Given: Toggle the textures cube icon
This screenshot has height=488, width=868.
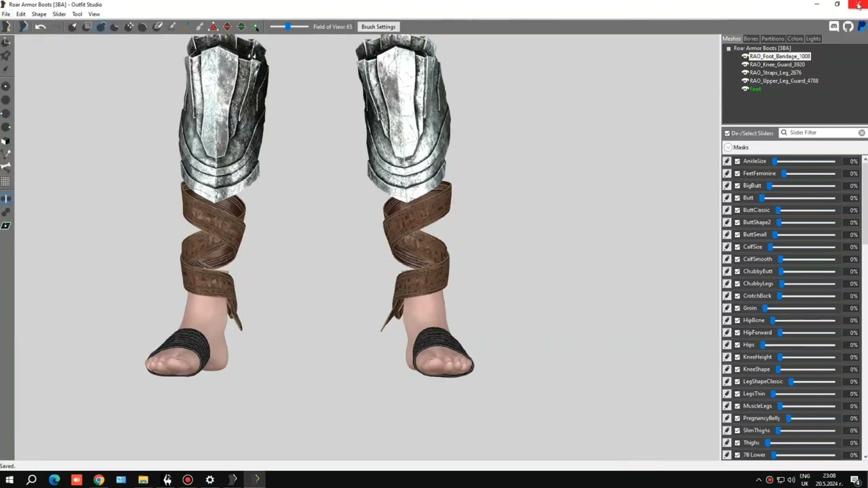Looking at the screenshot, I should point(5,141).
